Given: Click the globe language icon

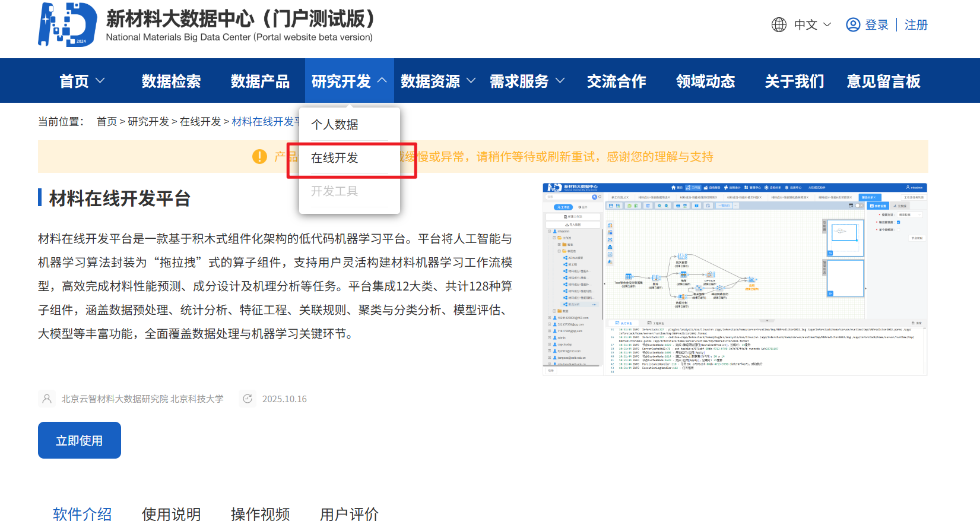Looking at the screenshot, I should tap(779, 25).
